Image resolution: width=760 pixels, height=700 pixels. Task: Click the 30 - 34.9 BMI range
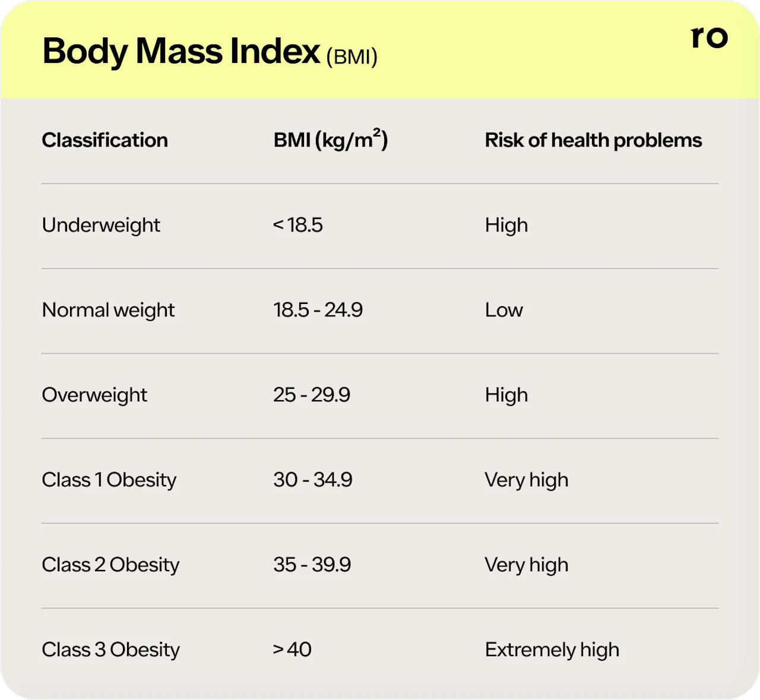tap(313, 480)
